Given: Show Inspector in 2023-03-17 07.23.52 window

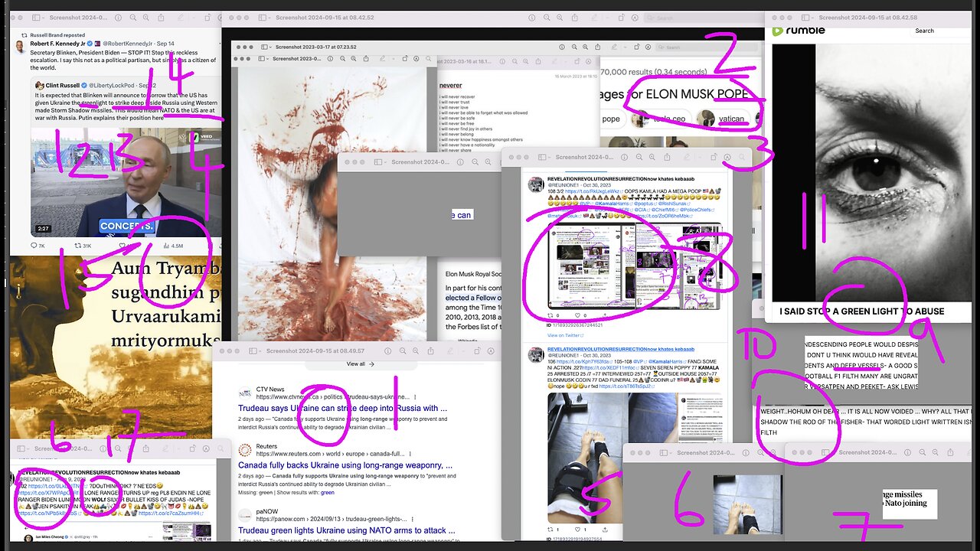Looking at the screenshot, I should [x=562, y=47].
